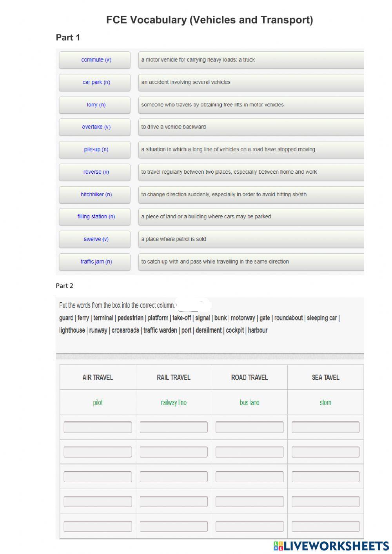Select the definition about a truck carrying heavy loads
The width and height of the screenshot is (392, 554).
(x=251, y=60)
